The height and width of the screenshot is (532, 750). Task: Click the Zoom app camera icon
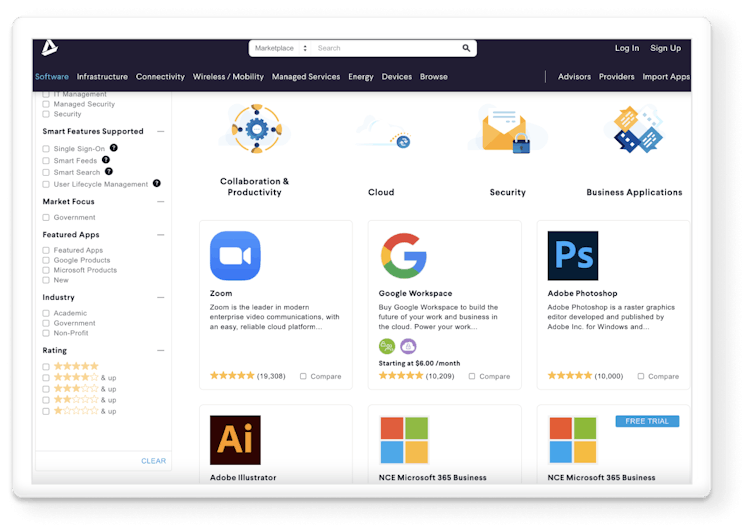pyautogui.click(x=235, y=256)
